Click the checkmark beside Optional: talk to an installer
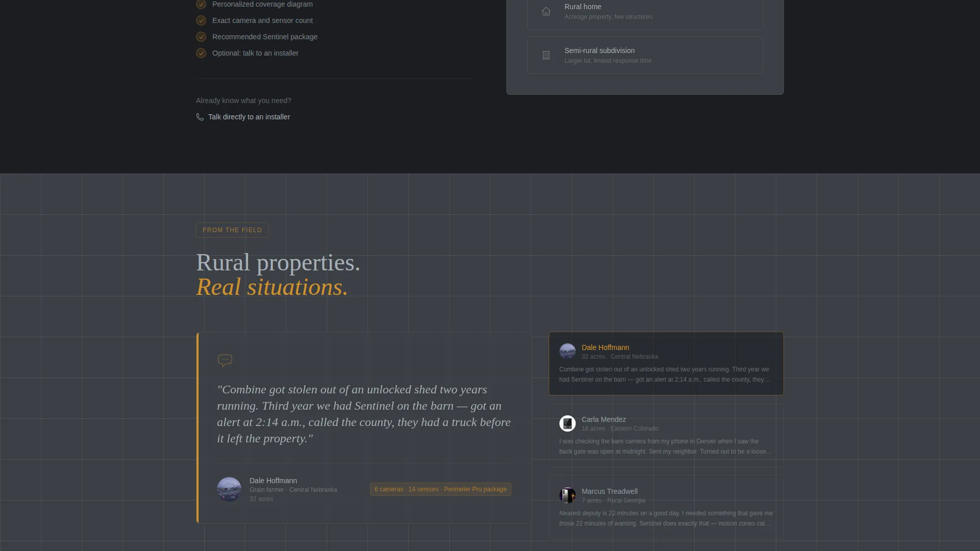Image resolution: width=980 pixels, height=551 pixels. pyautogui.click(x=201, y=53)
